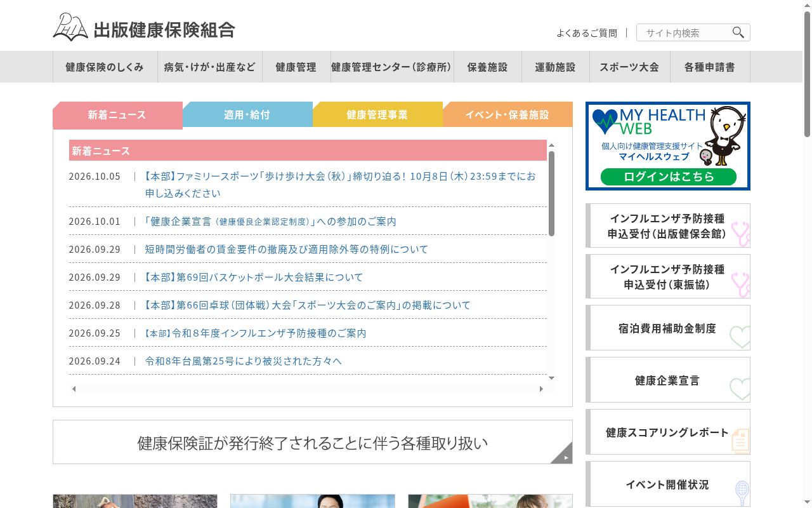
Task: Click the news list vertical scrollbar thumb
Action: tap(551, 194)
